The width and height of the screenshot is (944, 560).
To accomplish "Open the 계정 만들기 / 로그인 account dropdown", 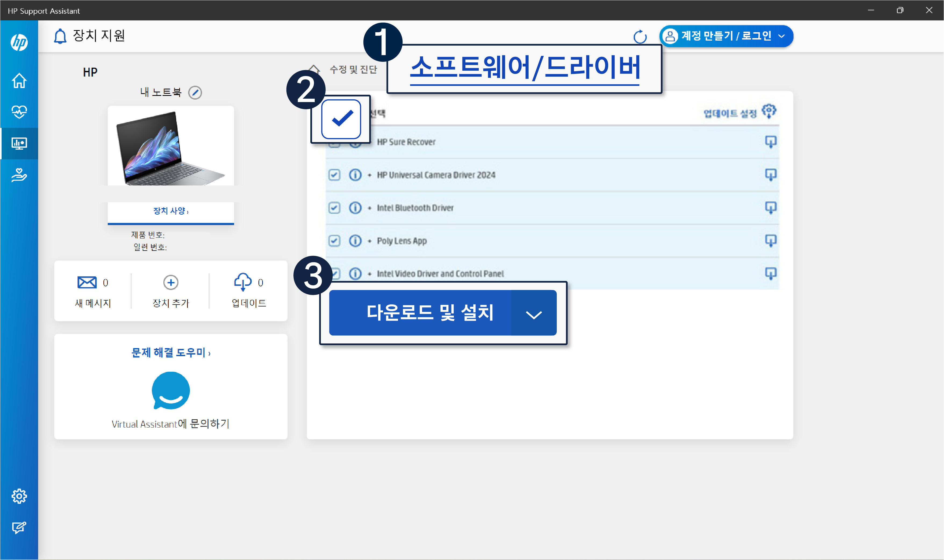I will pos(726,36).
